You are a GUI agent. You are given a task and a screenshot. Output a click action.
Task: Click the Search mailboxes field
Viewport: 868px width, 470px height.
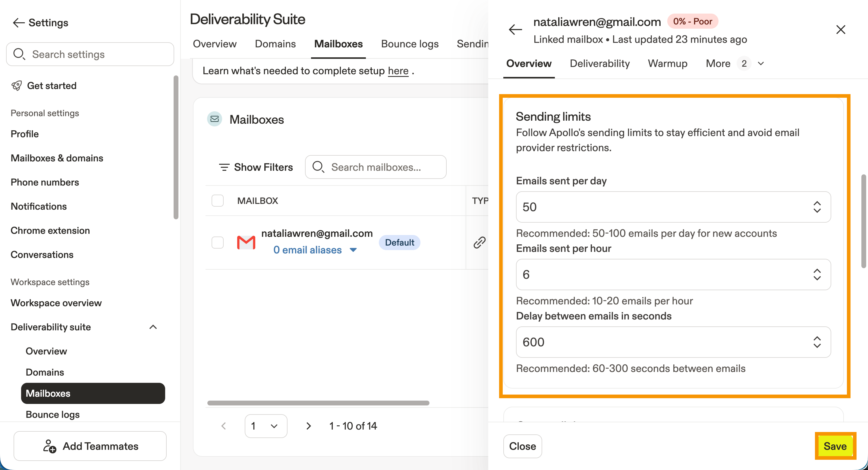click(376, 167)
